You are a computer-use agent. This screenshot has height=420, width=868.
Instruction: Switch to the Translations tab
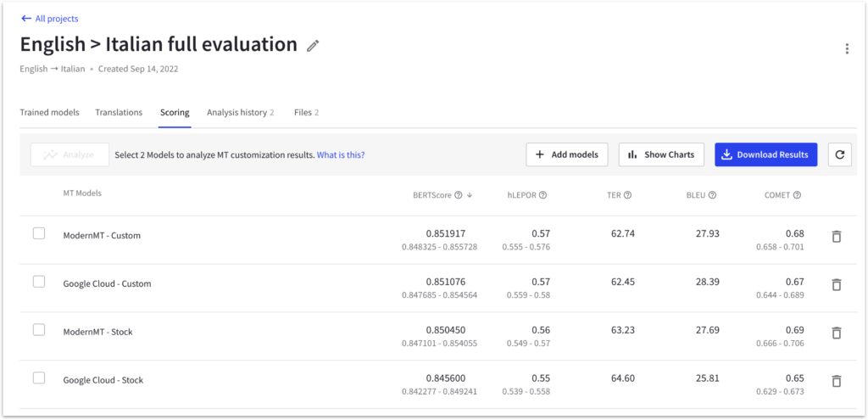119,113
